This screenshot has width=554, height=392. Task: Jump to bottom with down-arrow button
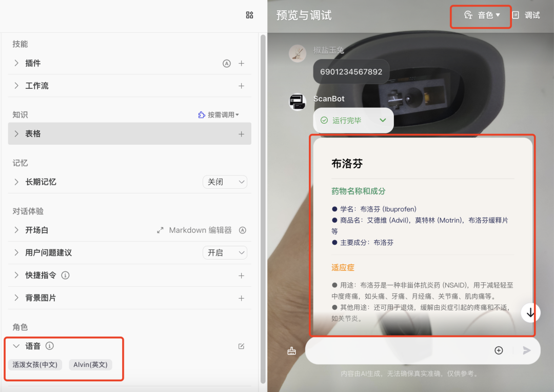[x=530, y=313]
